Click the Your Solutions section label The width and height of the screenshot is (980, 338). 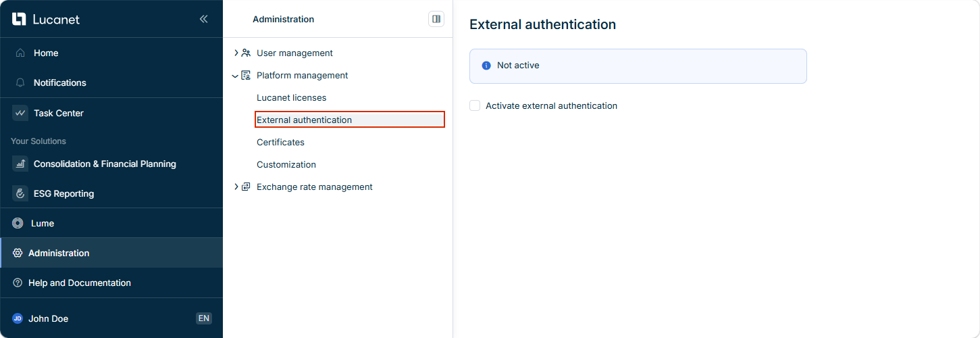(x=38, y=141)
